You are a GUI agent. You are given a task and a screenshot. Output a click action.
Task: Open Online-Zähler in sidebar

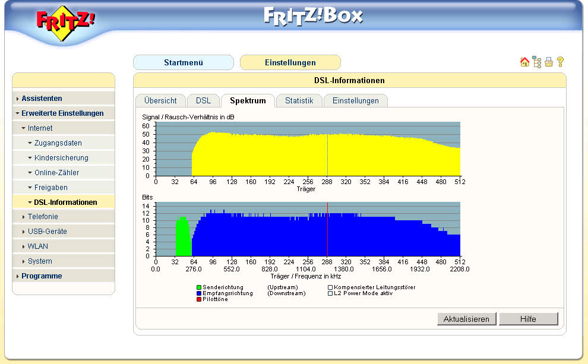[x=64, y=173]
